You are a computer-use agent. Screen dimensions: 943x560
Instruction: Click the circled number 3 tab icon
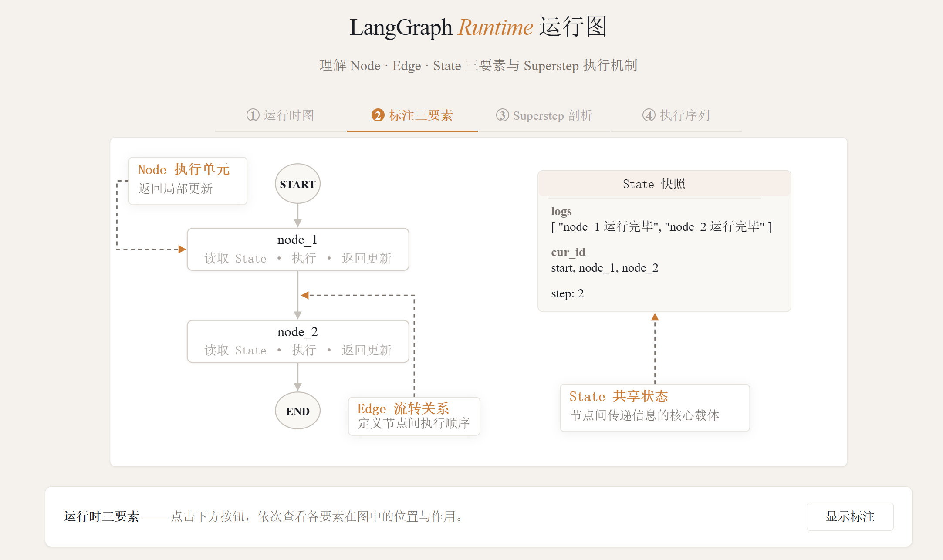[502, 115]
